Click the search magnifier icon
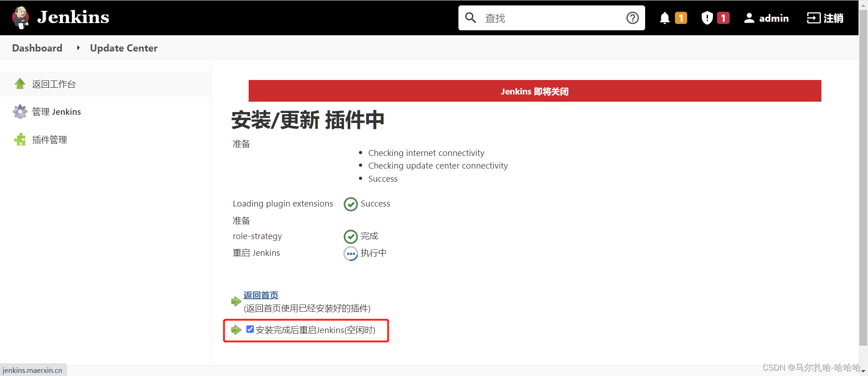 click(471, 18)
